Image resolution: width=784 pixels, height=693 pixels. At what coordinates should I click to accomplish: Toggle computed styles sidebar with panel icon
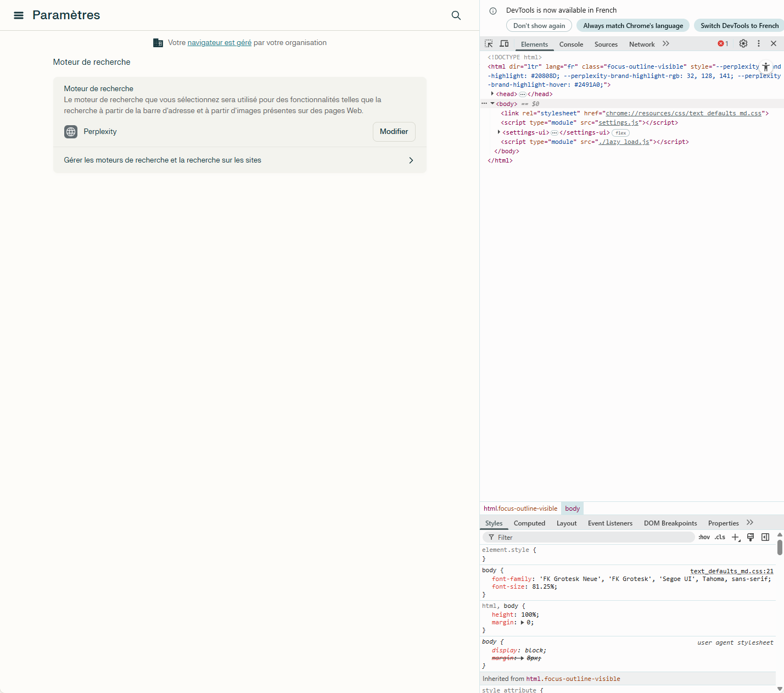tap(765, 537)
